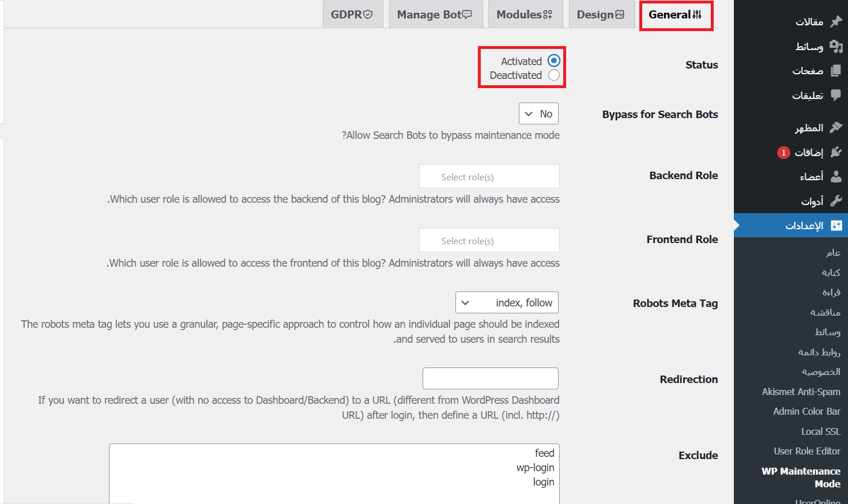Image resolution: width=848 pixels, height=504 pixels.
Task: Open Akismet Anti-Spam settings link
Action: [801, 392]
